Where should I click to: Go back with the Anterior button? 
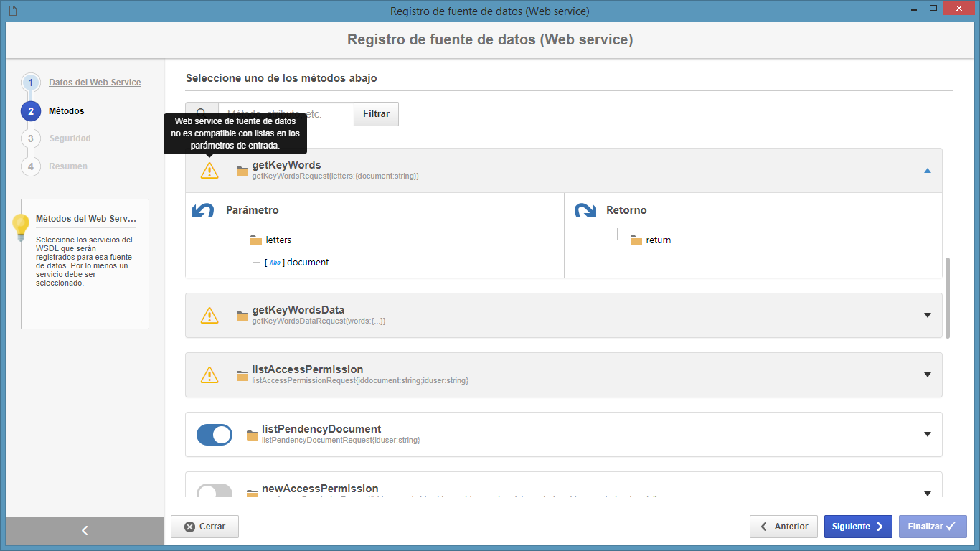[783, 527]
